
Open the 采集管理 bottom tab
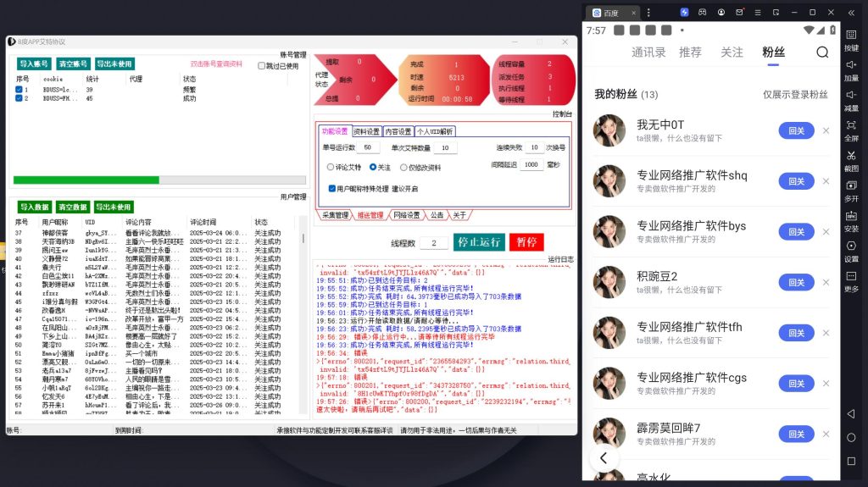click(336, 215)
